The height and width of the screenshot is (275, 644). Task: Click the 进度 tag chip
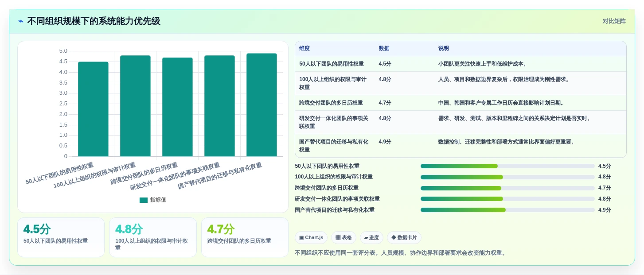371,238
